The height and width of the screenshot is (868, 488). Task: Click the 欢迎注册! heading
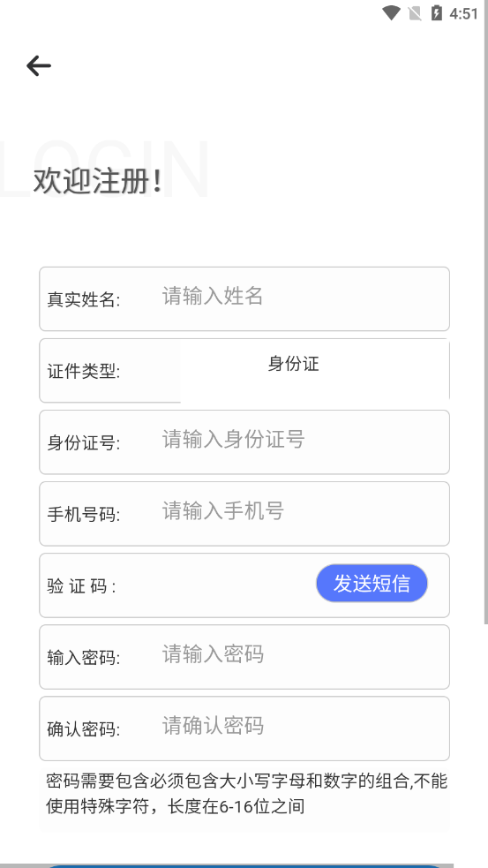coord(98,181)
